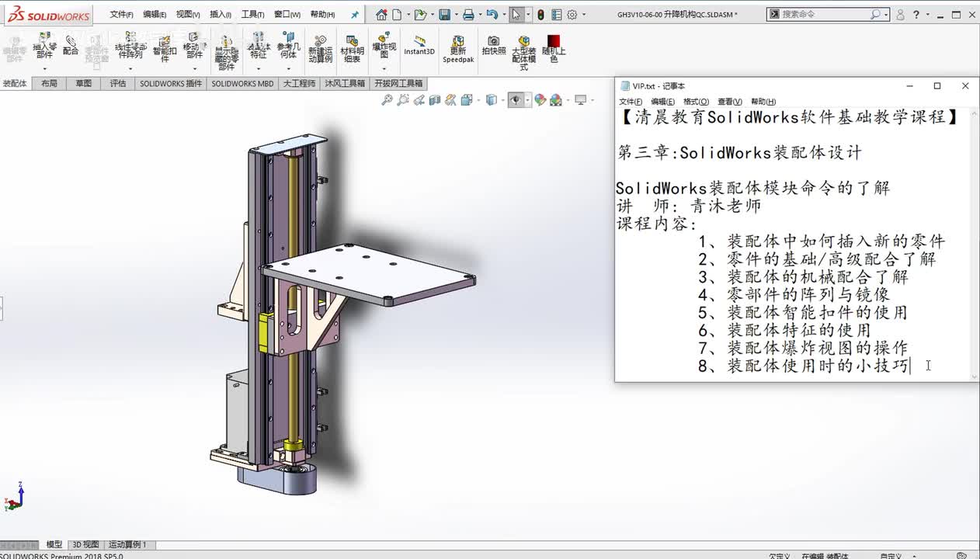Activate the Select cursor tool
The height and width of the screenshot is (559, 980).
(516, 14)
